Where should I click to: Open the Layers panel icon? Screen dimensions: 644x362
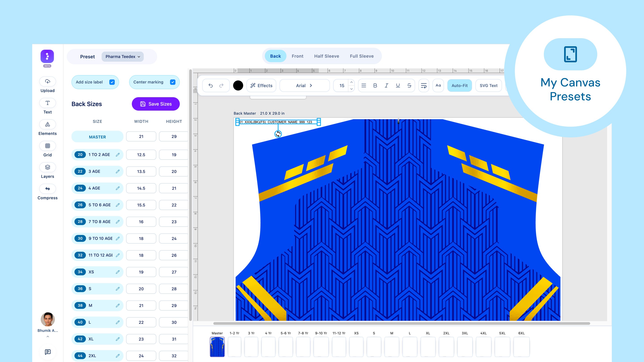pyautogui.click(x=47, y=167)
